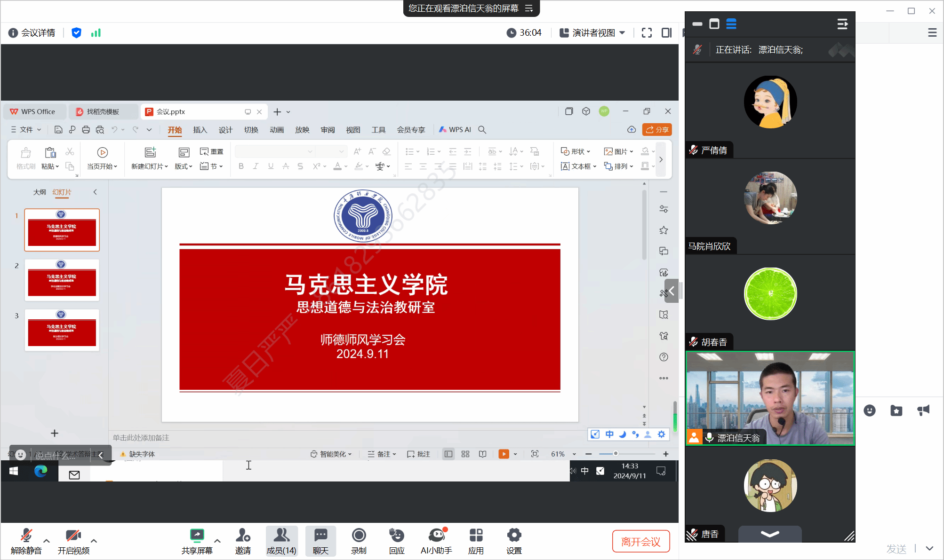The width and height of the screenshot is (944, 560).
Task: Switch to gallery view icon in participant panel
Action: pyautogui.click(x=731, y=24)
